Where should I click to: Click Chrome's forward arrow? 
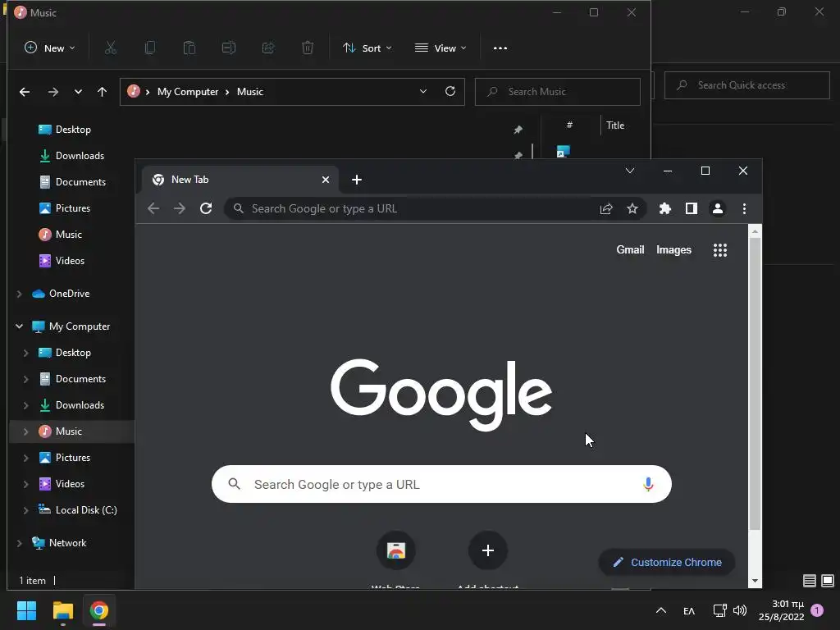[x=180, y=208]
